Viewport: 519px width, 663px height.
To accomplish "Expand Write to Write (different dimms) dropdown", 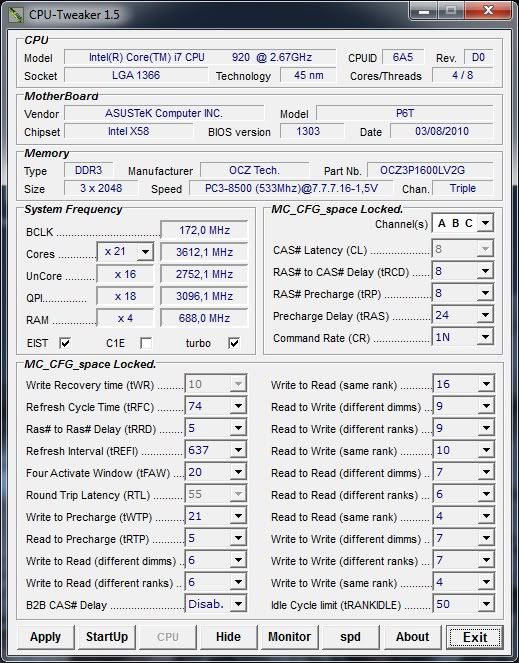I will (486, 538).
